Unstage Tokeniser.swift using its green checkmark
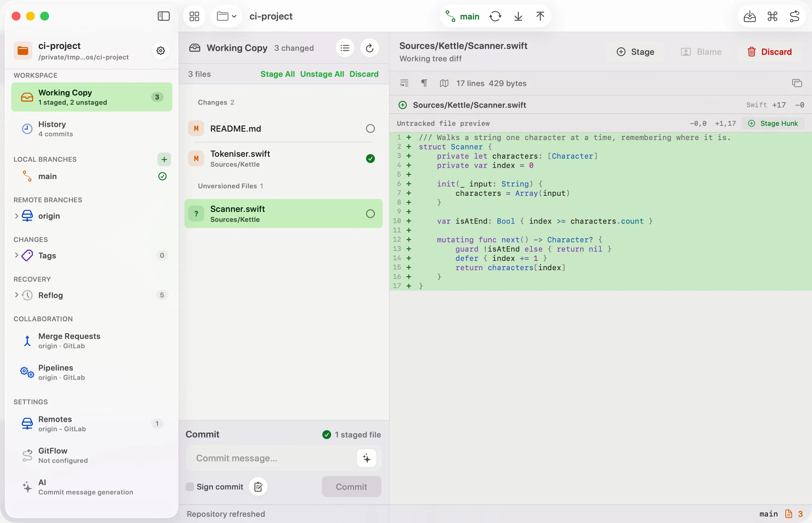This screenshot has width=812, height=523. tap(370, 159)
